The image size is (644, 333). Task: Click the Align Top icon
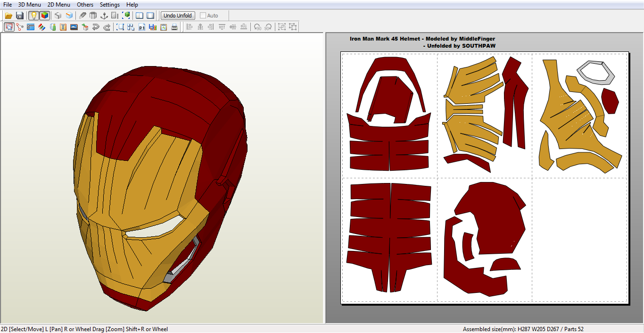pyautogui.click(x=222, y=27)
